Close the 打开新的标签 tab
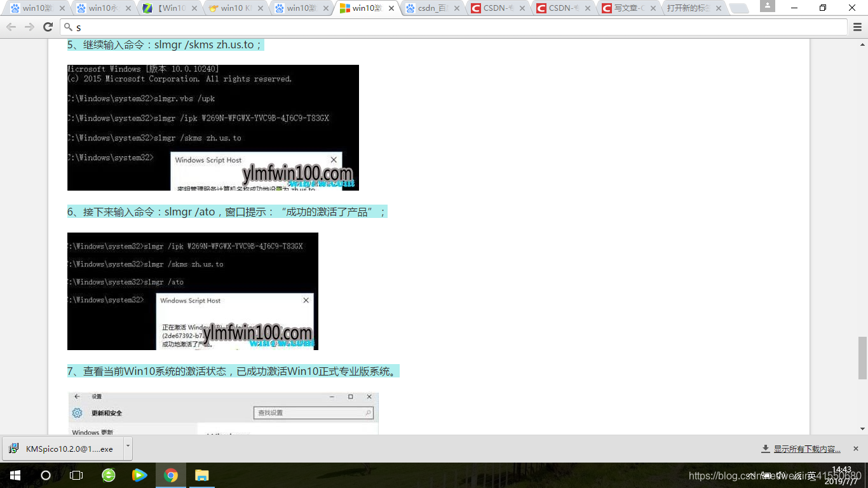Viewport: 868px width, 488px height. click(x=719, y=9)
